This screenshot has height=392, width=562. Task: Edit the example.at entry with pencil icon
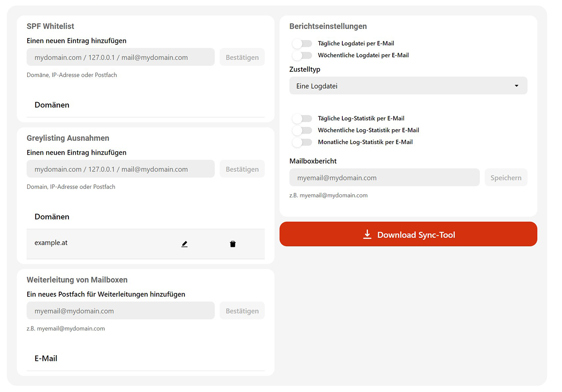184,244
